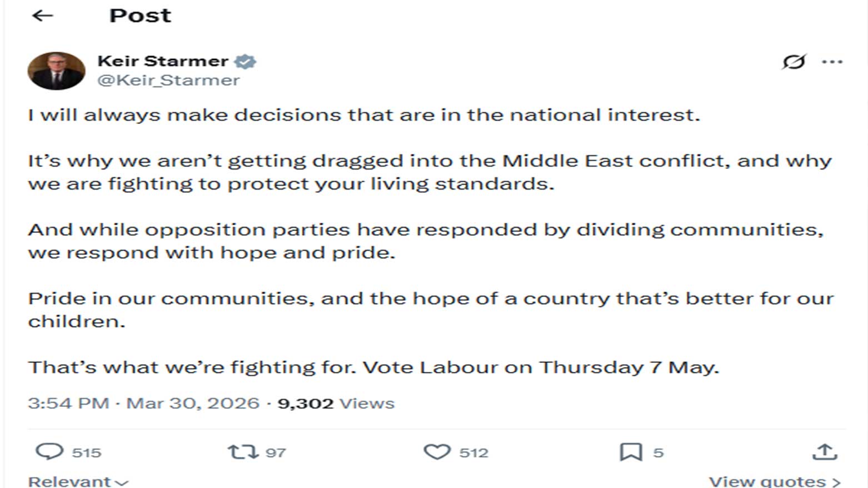Open the Grok icon on post
The width and height of the screenshot is (868, 488).
(x=794, y=62)
